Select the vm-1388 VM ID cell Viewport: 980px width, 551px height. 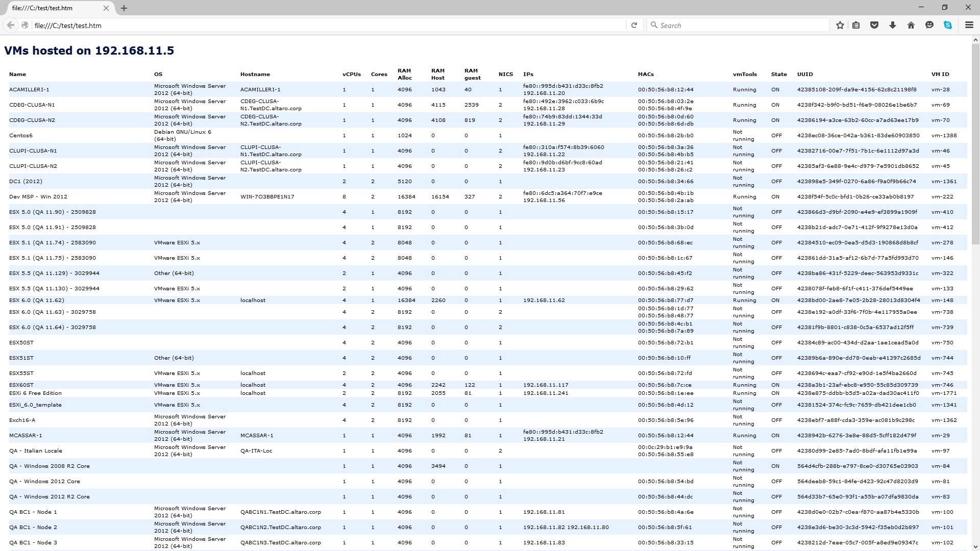(944, 136)
